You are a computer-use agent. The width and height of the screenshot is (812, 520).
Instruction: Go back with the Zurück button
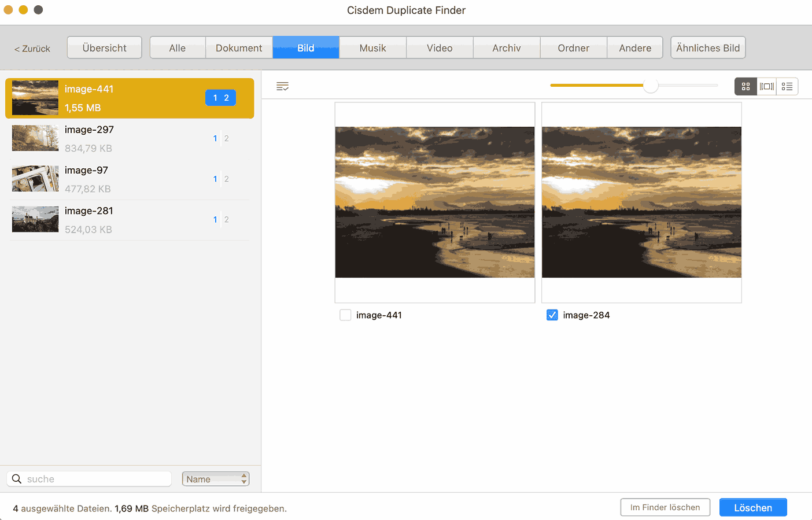click(32, 49)
